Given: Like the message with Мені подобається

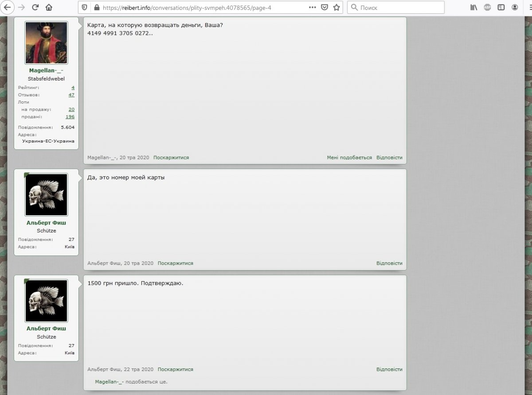Looking at the screenshot, I should point(349,158).
